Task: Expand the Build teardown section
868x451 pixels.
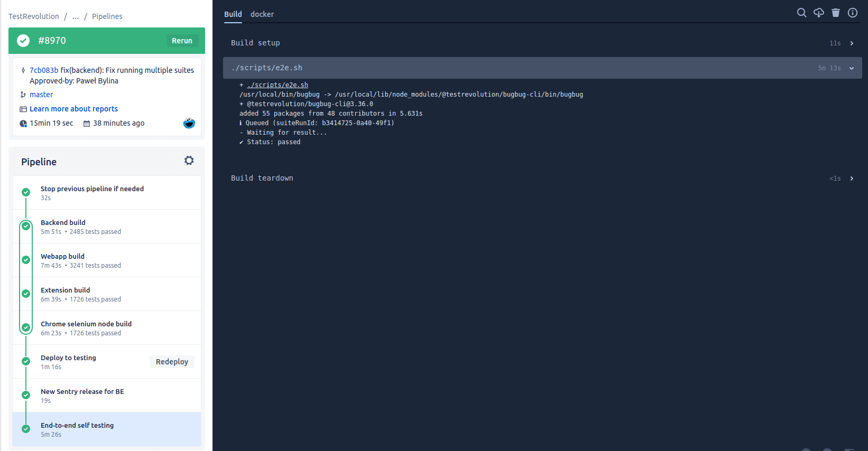Action: coord(851,178)
